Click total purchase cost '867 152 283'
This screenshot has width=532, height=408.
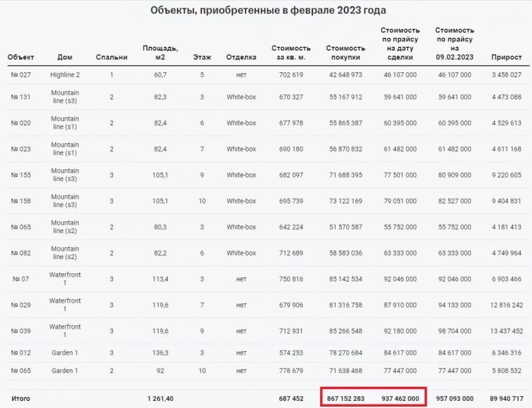[345, 398]
